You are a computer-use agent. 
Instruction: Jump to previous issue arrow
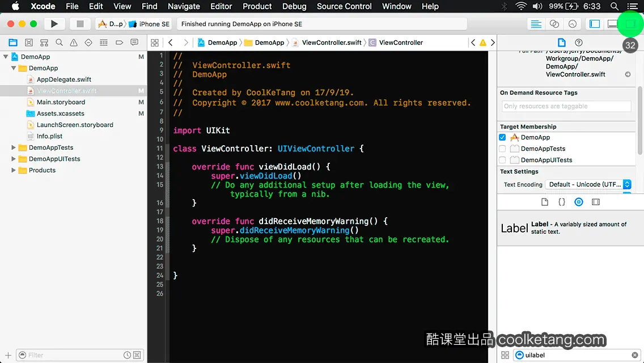click(x=473, y=43)
